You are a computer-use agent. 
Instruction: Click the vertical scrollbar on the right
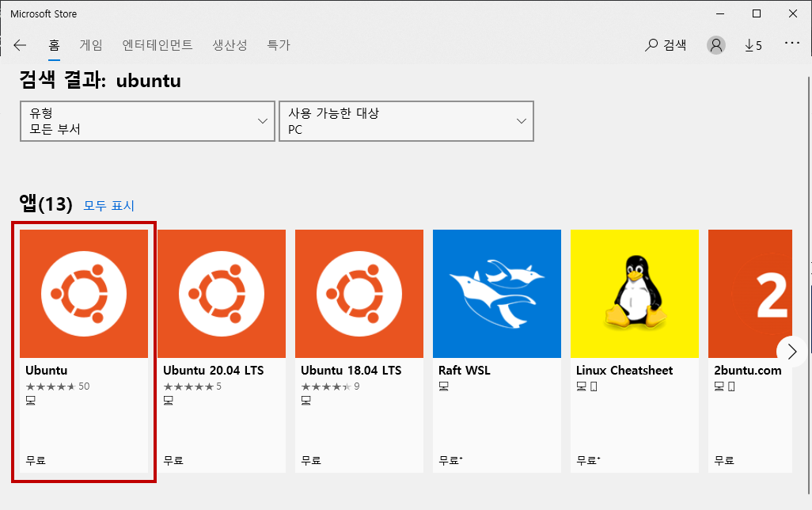[809, 285]
